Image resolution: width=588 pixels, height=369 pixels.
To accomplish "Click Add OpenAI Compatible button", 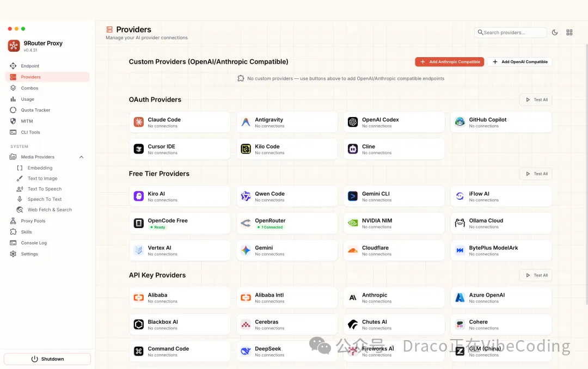I will tap(519, 62).
